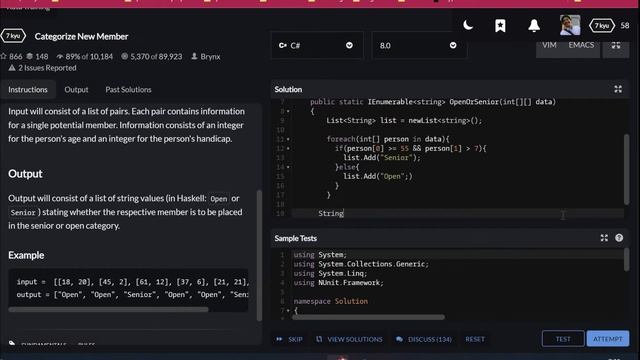The image size is (640, 360).
Task: Switch to the Output tab
Action: [76, 89]
